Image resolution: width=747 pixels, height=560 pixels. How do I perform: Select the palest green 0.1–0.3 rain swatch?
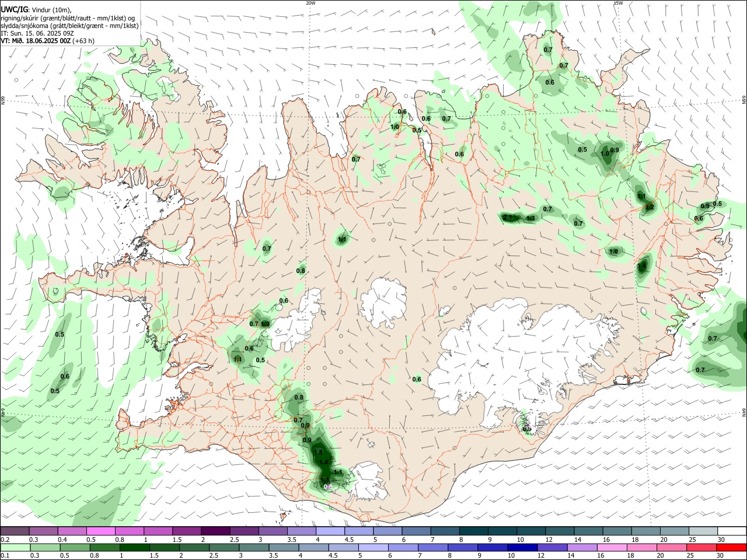click(x=15, y=547)
